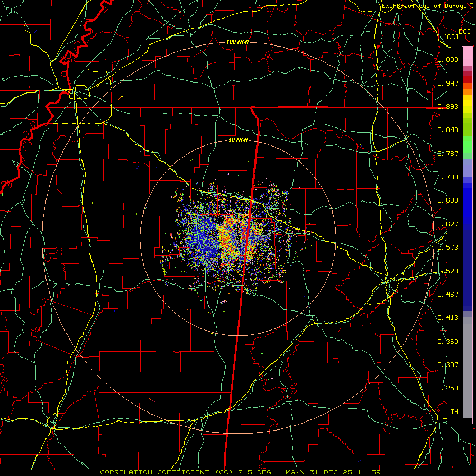Click the 0.840 scale value
The width and height of the screenshot is (476, 476).
click(448, 130)
